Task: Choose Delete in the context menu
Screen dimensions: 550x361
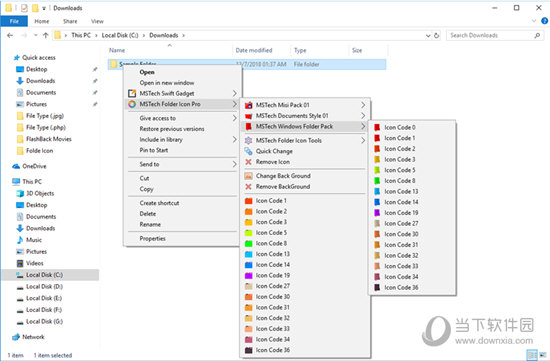Action: pyautogui.click(x=148, y=214)
